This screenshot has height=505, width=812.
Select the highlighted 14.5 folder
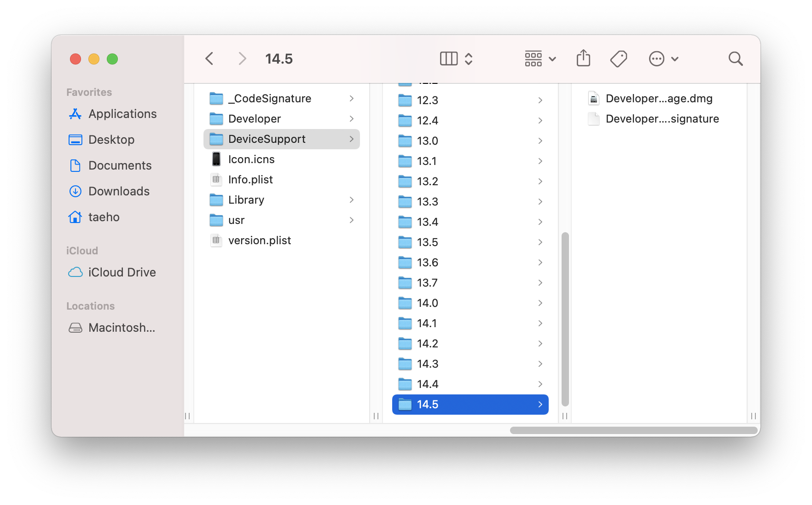[x=470, y=405]
